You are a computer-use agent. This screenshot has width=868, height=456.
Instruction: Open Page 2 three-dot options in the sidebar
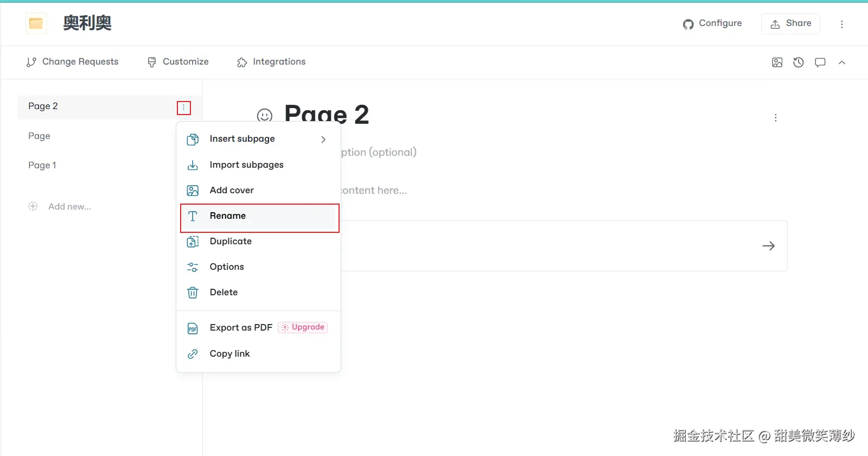click(184, 107)
